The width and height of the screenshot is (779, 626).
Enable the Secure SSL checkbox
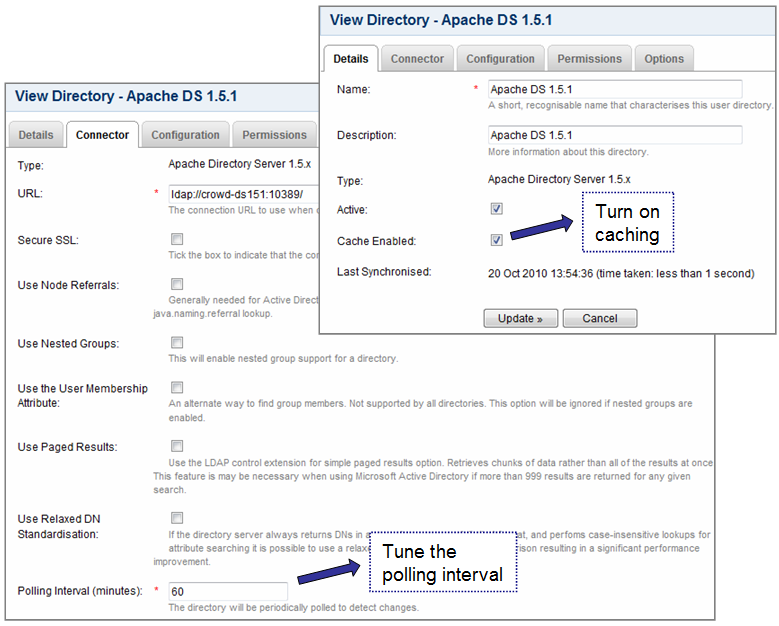tap(177, 239)
